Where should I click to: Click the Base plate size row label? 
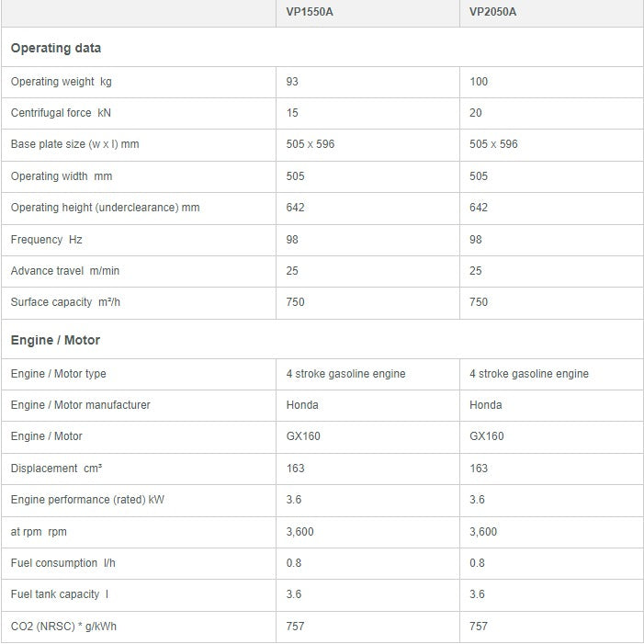[x=74, y=144]
